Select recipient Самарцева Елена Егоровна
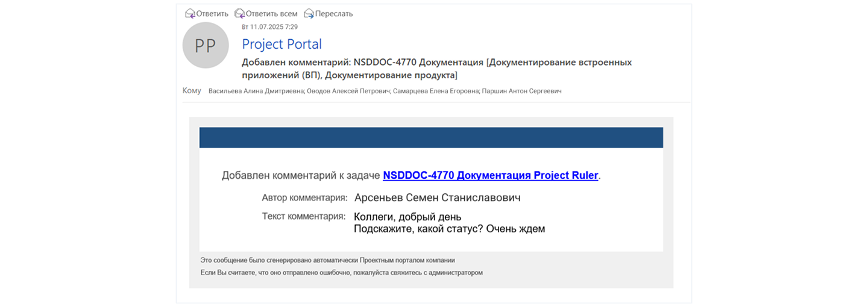Image resolution: width=868 pixels, height=307 pixels. coord(436,91)
